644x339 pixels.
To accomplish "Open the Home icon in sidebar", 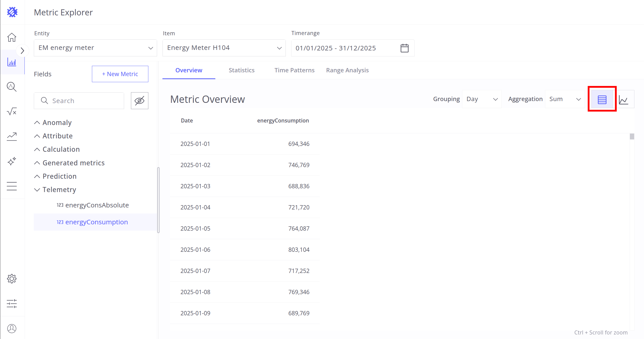I will click(x=12, y=37).
